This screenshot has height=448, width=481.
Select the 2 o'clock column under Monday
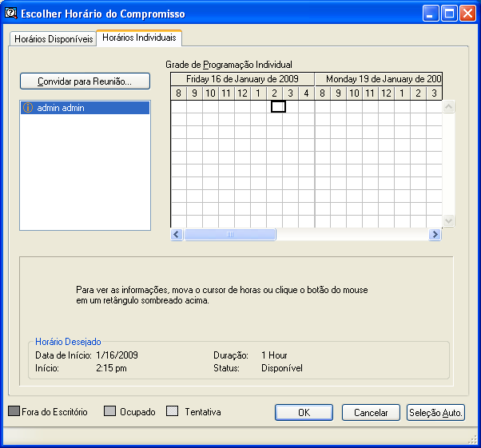click(418, 93)
